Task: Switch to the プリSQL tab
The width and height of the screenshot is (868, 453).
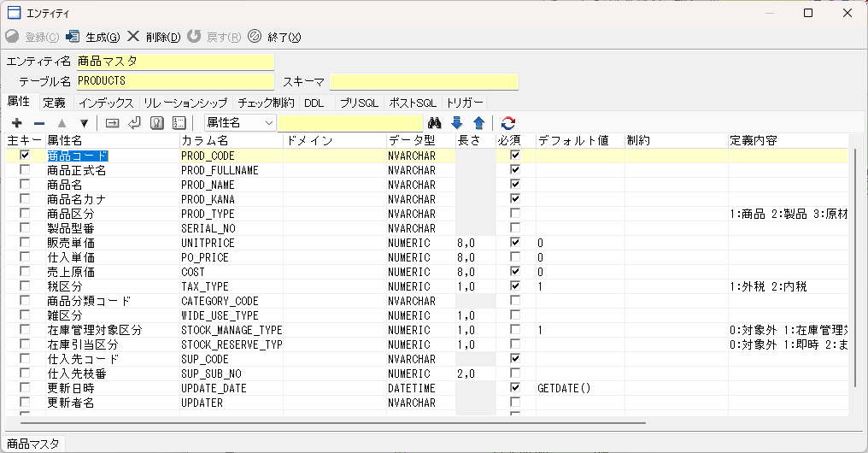Action: point(359,103)
